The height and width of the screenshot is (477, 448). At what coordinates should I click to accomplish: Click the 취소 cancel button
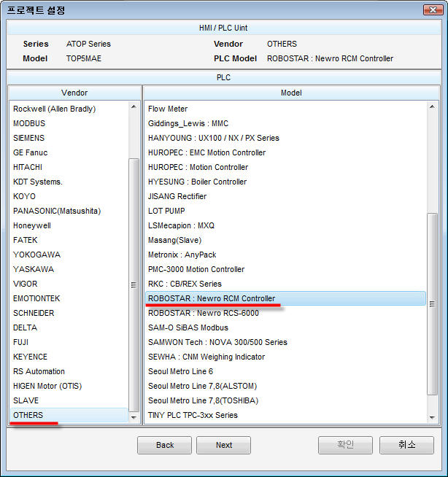(x=406, y=445)
